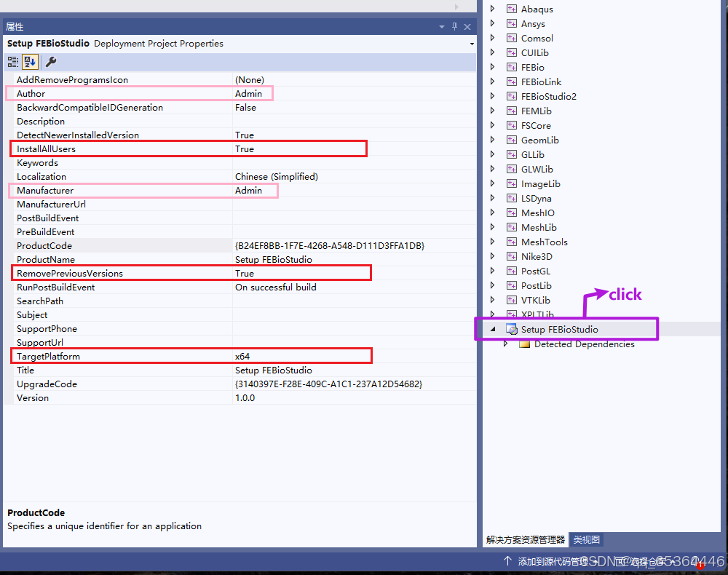The width and height of the screenshot is (728, 575).
Task: Select the VTKLib project in Solution Explorer
Action: 535,300
